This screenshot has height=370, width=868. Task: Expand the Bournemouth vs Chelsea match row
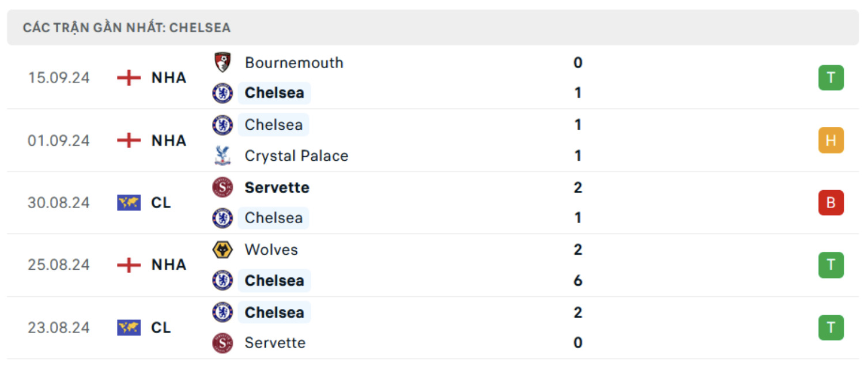point(434,78)
